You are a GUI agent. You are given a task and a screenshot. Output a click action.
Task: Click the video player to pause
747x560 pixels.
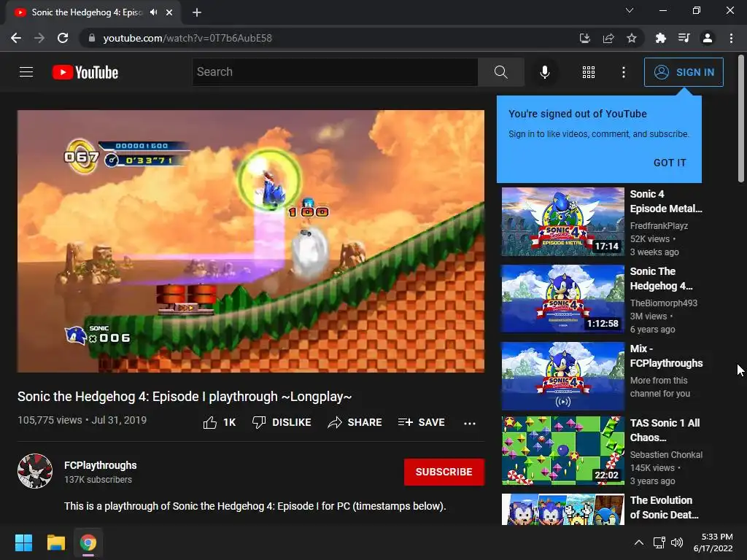point(251,241)
